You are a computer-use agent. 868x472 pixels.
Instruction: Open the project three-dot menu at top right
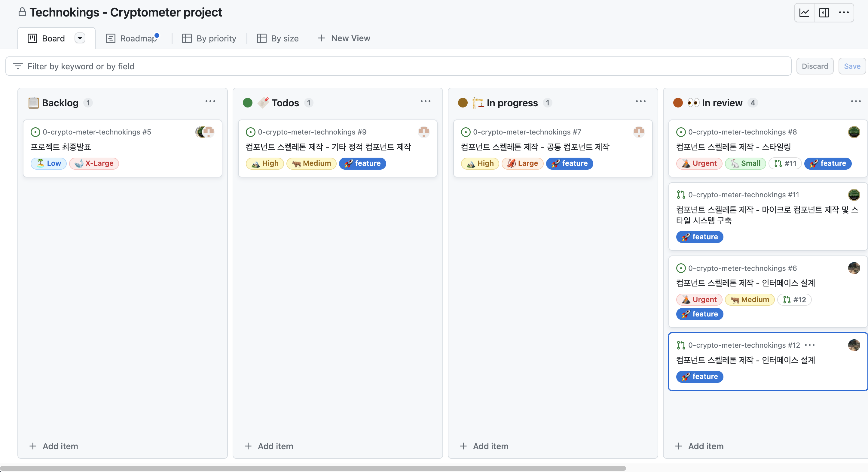(844, 13)
